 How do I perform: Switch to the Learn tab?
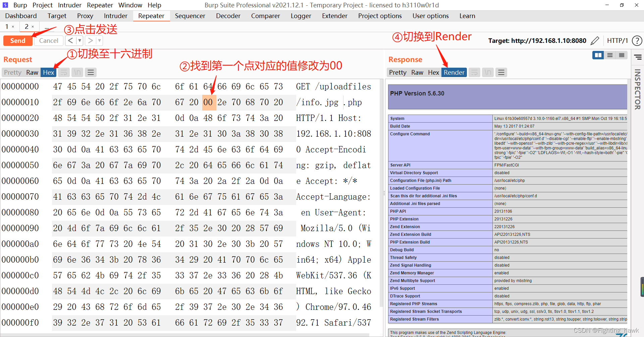(x=467, y=16)
